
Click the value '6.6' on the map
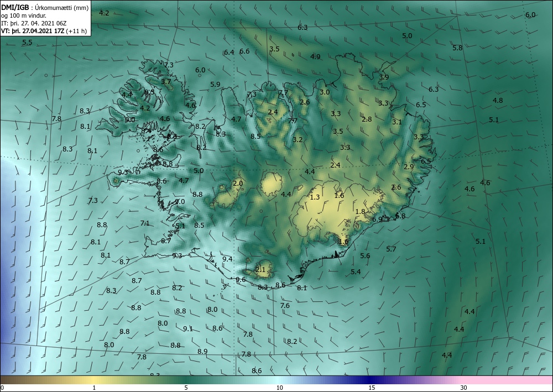pos(244,51)
